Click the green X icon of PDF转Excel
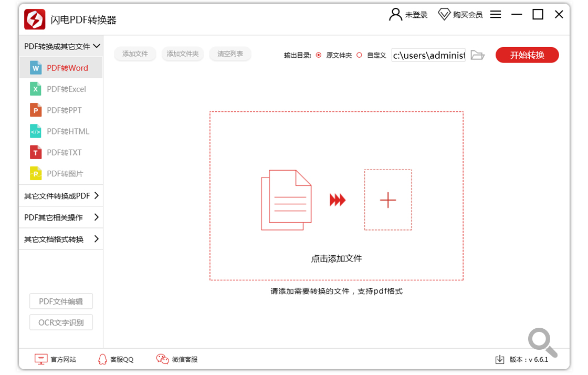This screenshot has width=588, height=375. pyautogui.click(x=35, y=89)
